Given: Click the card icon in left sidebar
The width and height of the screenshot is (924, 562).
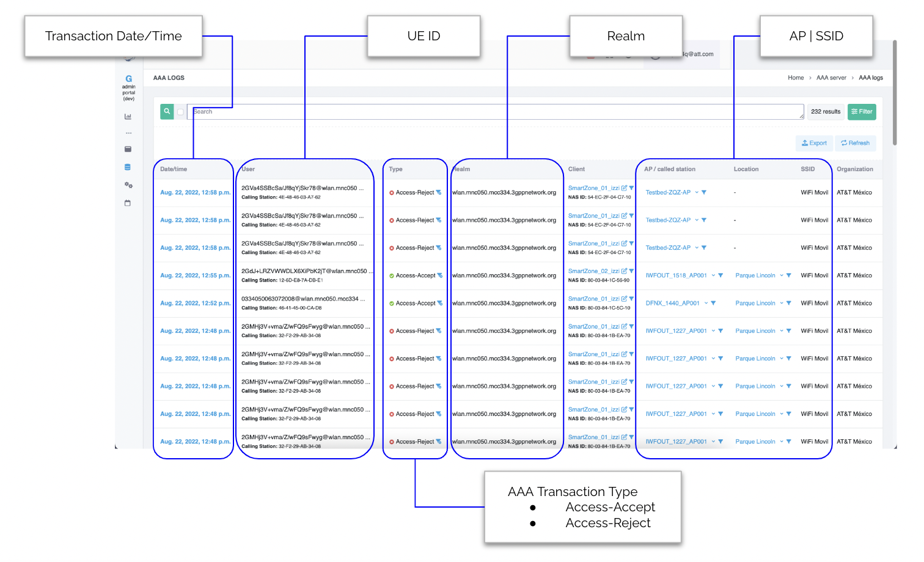Looking at the screenshot, I should 128,149.
